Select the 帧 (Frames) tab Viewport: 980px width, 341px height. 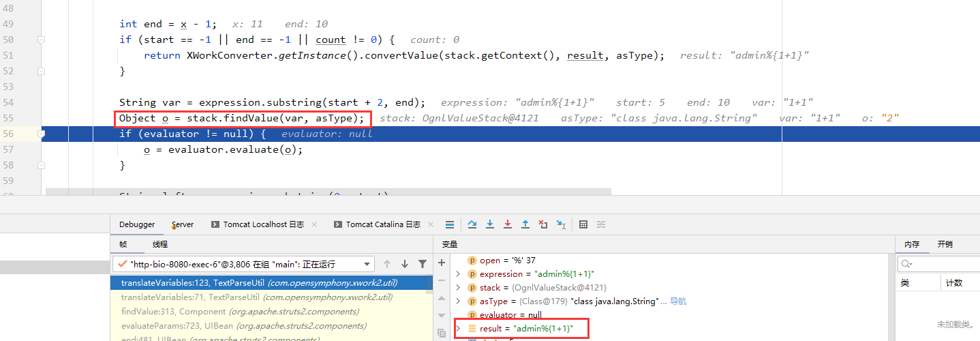pos(123,244)
